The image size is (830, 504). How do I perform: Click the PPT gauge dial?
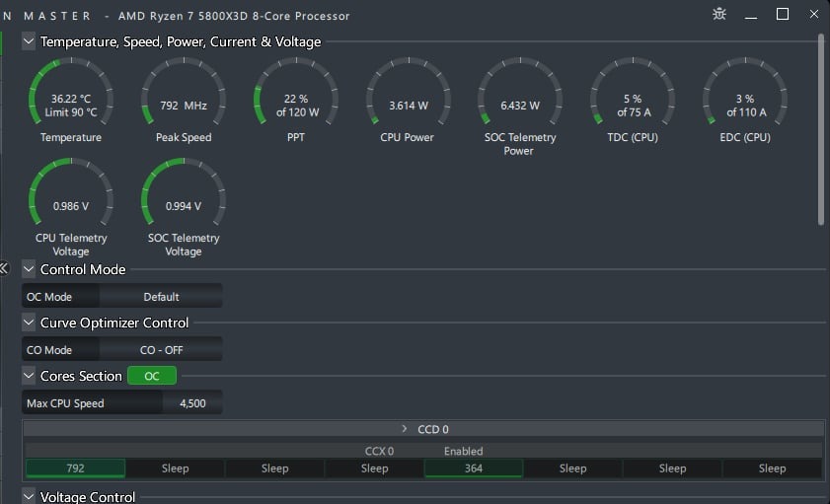(296, 99)
